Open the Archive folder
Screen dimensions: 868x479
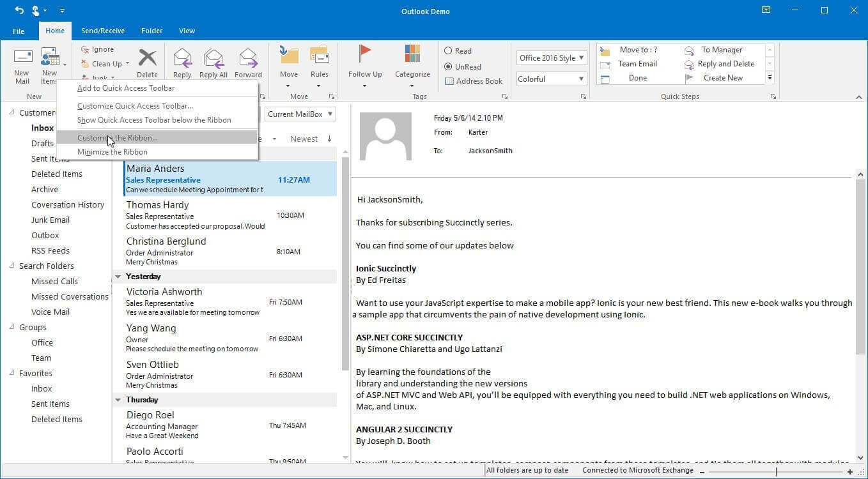(x=45, y=190)
